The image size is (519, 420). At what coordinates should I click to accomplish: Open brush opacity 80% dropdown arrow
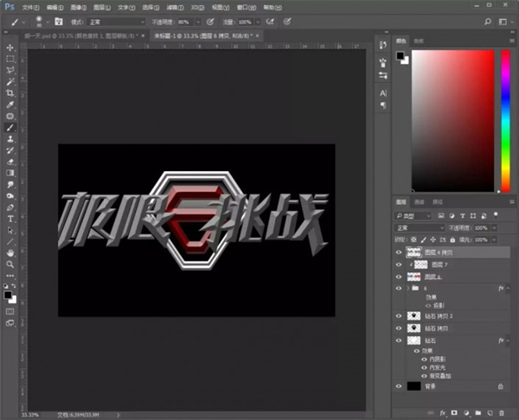tap(198, 22)
